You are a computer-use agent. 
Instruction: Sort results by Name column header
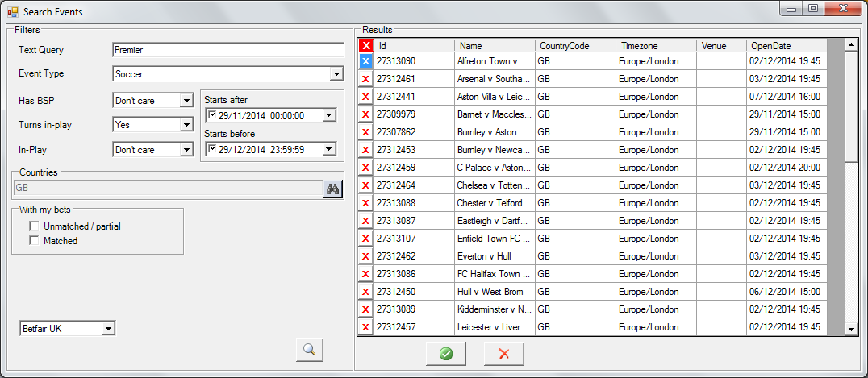point(494,46)
